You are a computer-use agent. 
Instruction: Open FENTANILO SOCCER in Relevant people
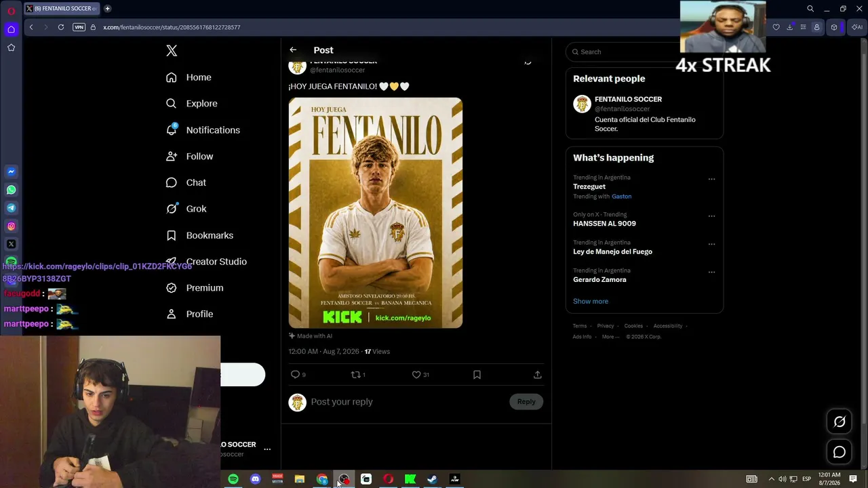click(628, 99)
